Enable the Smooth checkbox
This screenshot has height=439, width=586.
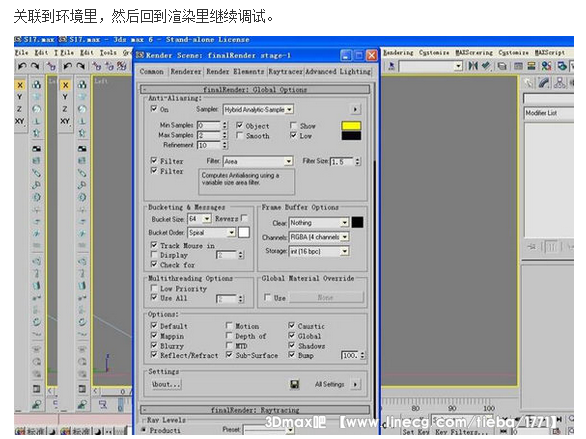click(x=240, y=135)
